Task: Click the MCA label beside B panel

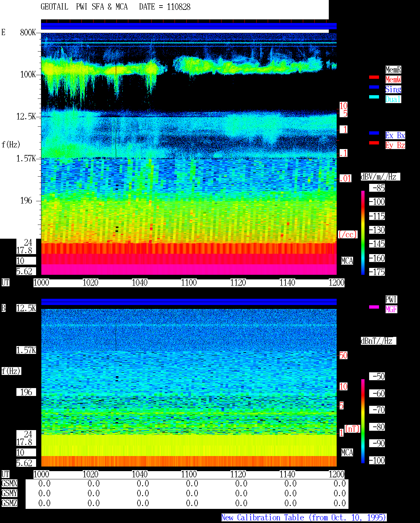Action: [347, 452]
